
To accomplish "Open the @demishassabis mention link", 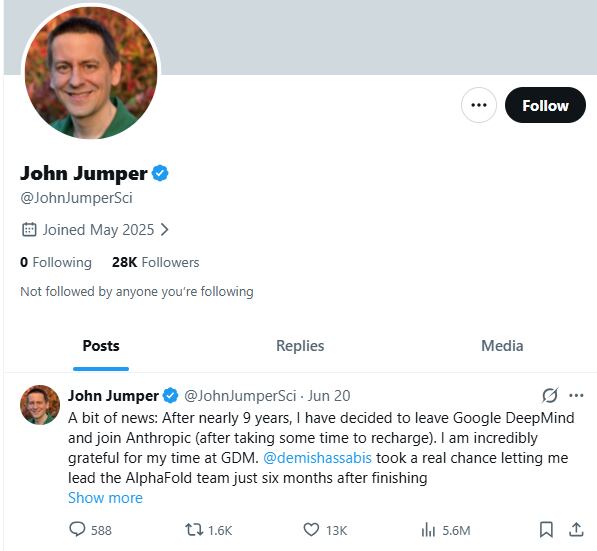I will tap(317, 458).
